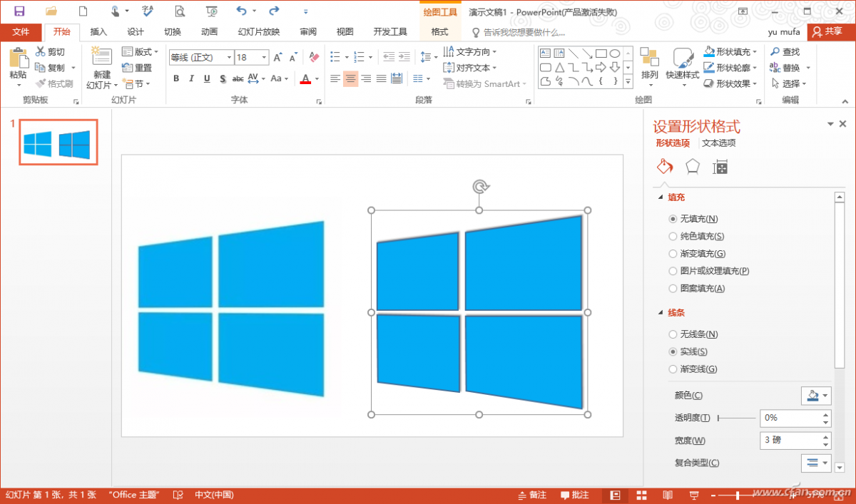Open the 复合类型 compound type dropdown
The image size is (856, 504).
pyautogui.click(x=816, y=463)
